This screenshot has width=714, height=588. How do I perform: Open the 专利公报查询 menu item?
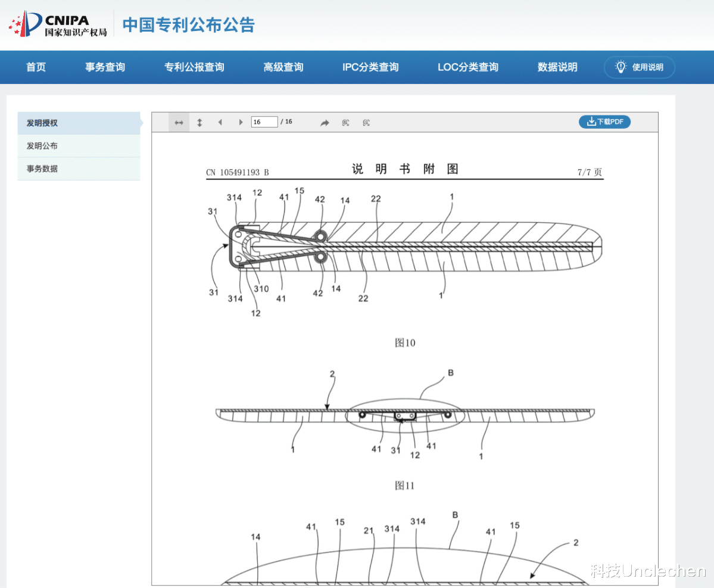click(x=195, y=67)
